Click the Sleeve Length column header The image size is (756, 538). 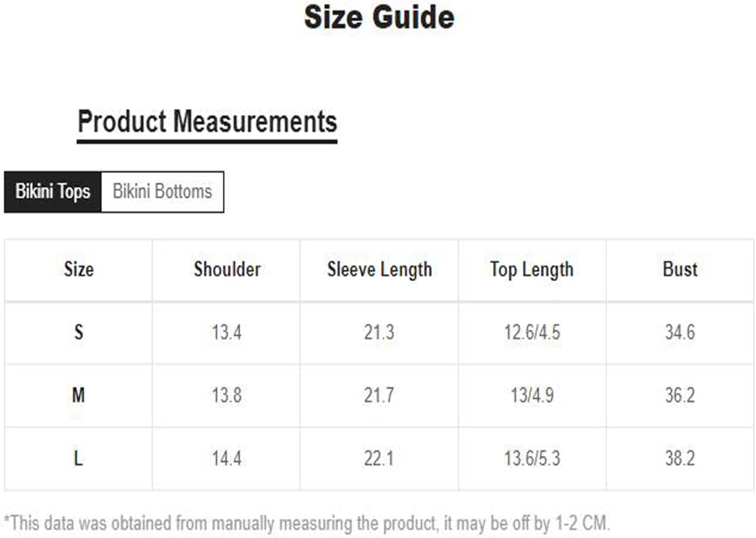point(380,270)
